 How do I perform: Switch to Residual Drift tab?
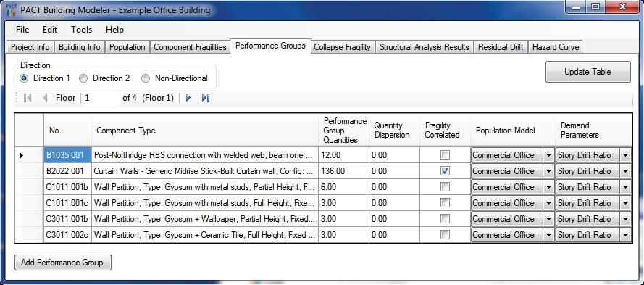(x=501, y=47)
